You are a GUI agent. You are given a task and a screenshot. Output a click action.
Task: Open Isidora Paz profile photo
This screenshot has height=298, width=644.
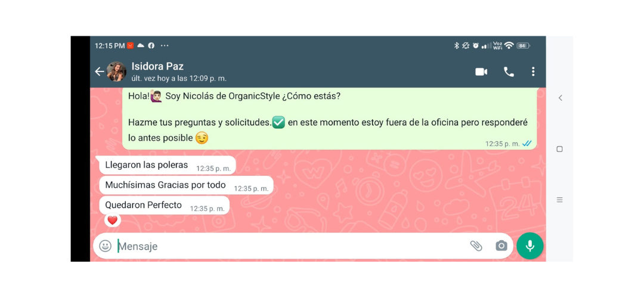[117, 72]
